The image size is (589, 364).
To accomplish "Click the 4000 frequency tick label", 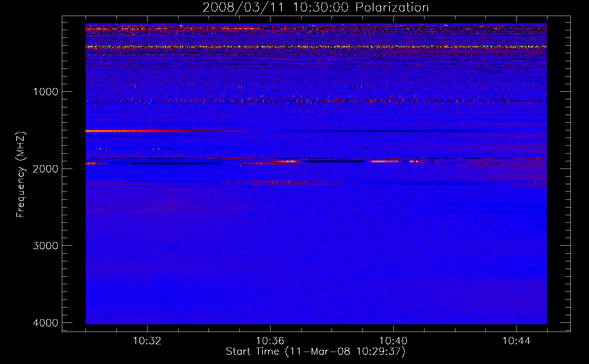I will (x=46, y=323).
